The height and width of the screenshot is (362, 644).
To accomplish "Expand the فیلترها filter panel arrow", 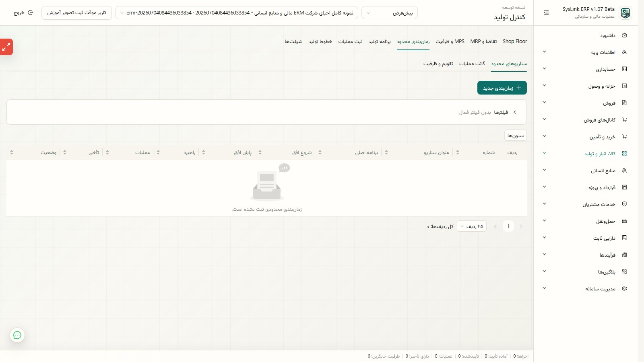I will (515, 112).
